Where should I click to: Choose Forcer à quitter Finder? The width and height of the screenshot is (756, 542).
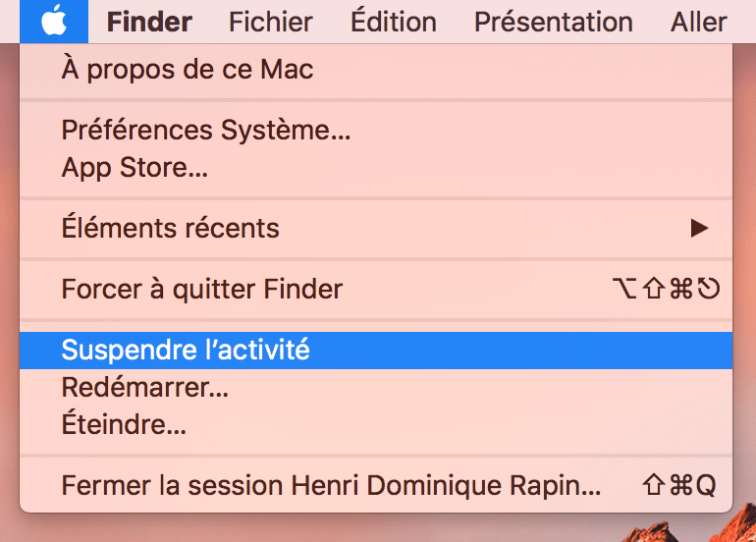coord(201,290)
